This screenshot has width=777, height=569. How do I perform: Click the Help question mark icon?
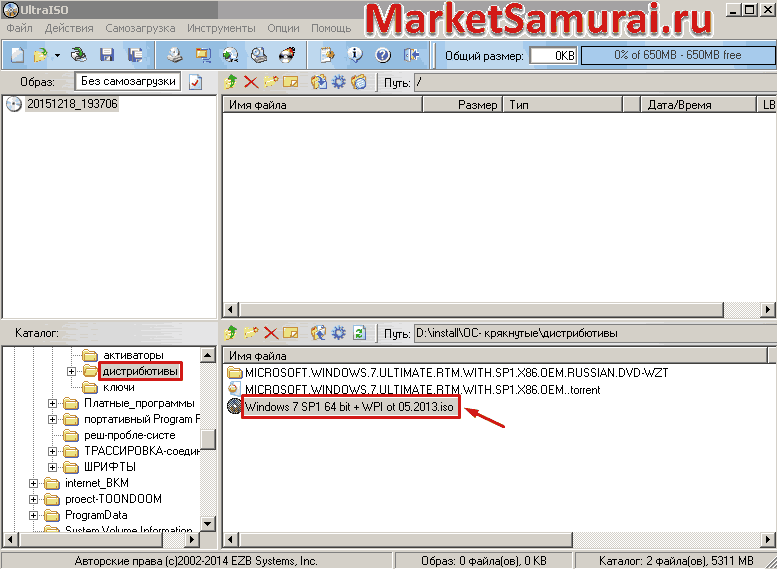click(383, 55)
